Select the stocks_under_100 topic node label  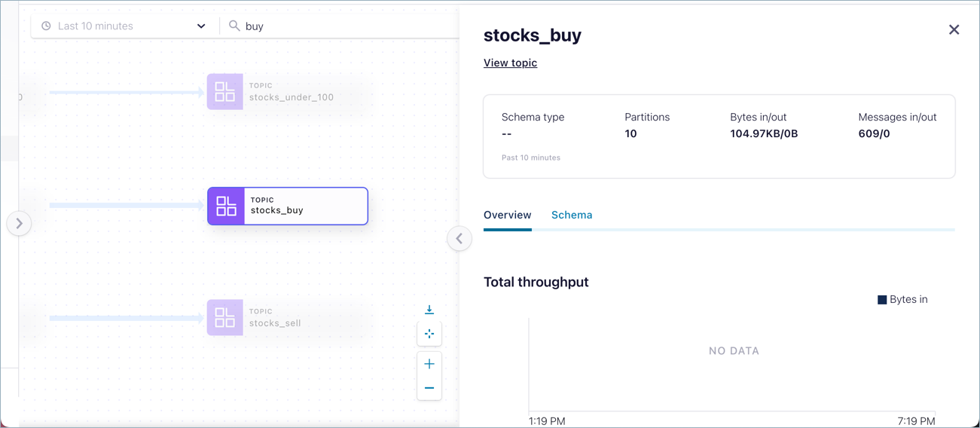click(291, 97)
